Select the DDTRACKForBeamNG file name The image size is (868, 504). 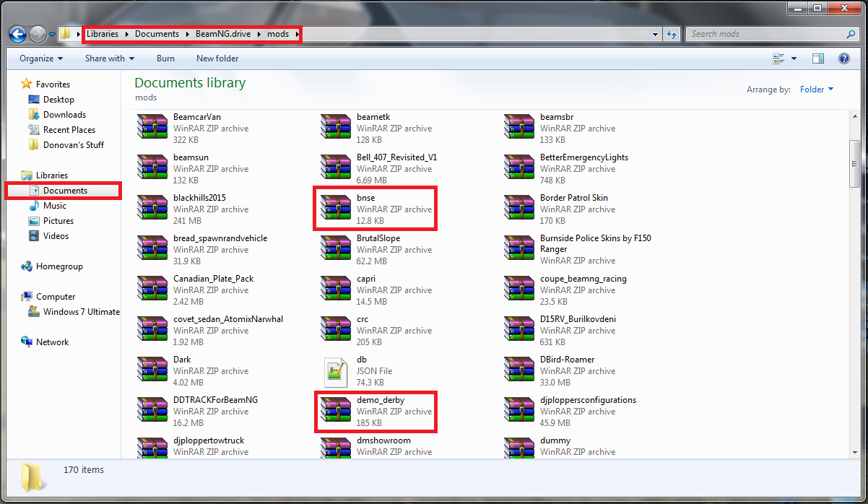click(x=216, y=400)
